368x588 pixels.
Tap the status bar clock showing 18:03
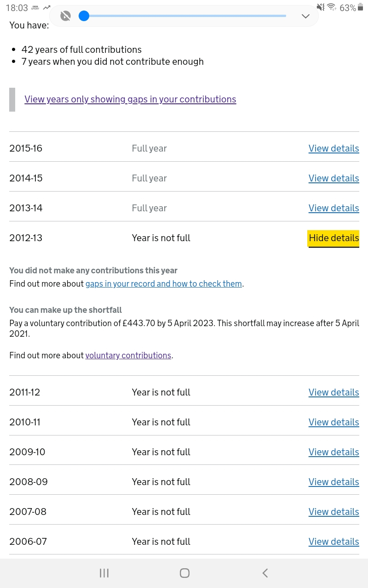17,8
